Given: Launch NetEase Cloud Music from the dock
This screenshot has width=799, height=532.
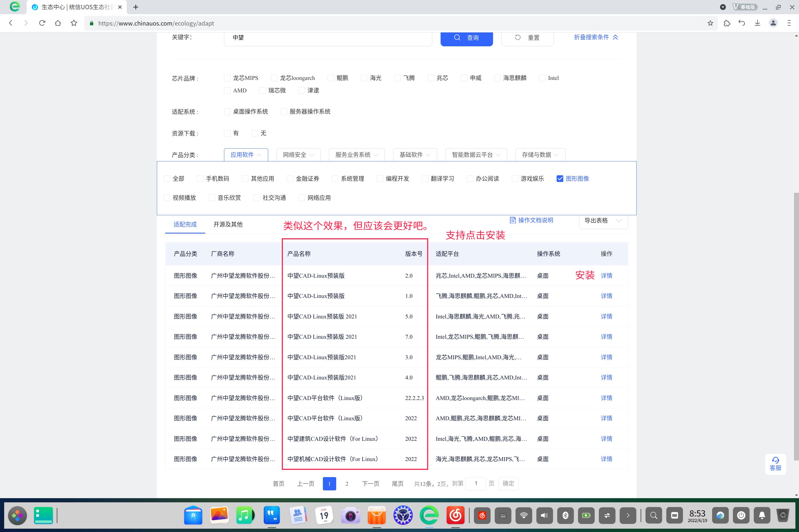Looking at the screenshot, I should point(456,515).
